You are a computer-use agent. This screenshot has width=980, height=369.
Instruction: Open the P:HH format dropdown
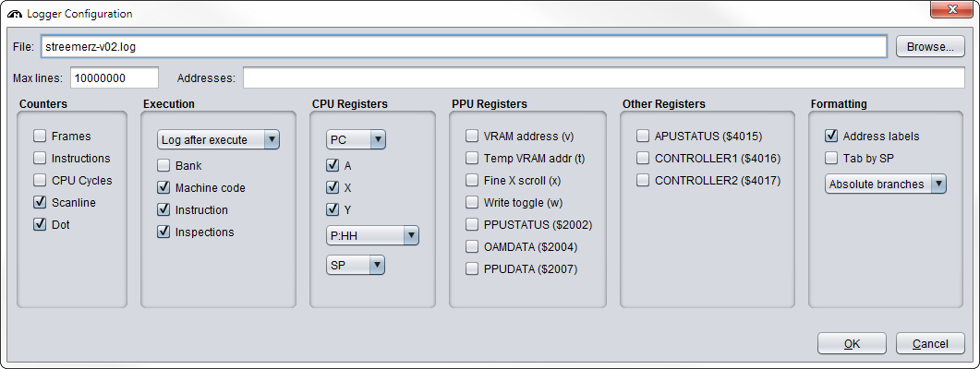[372, 235]
